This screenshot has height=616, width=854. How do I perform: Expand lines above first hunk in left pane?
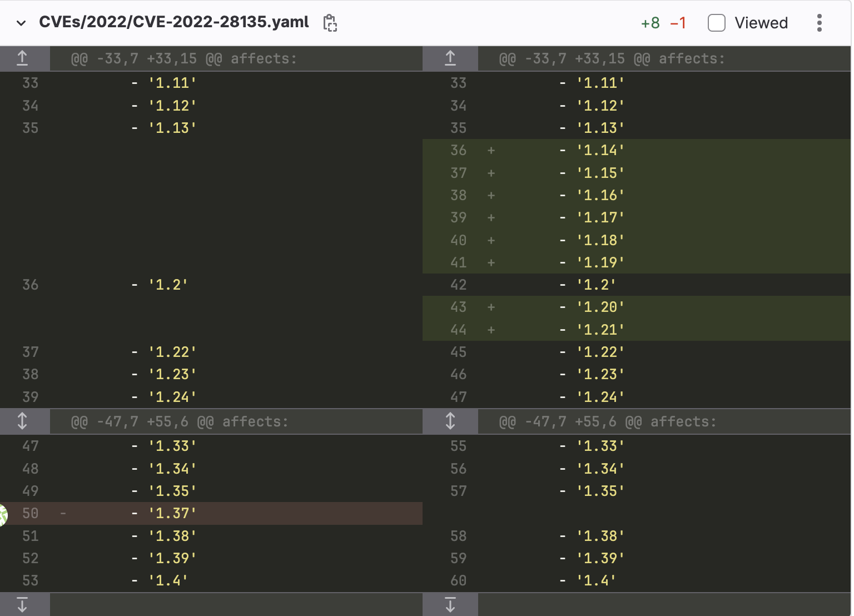pos(23,58)
